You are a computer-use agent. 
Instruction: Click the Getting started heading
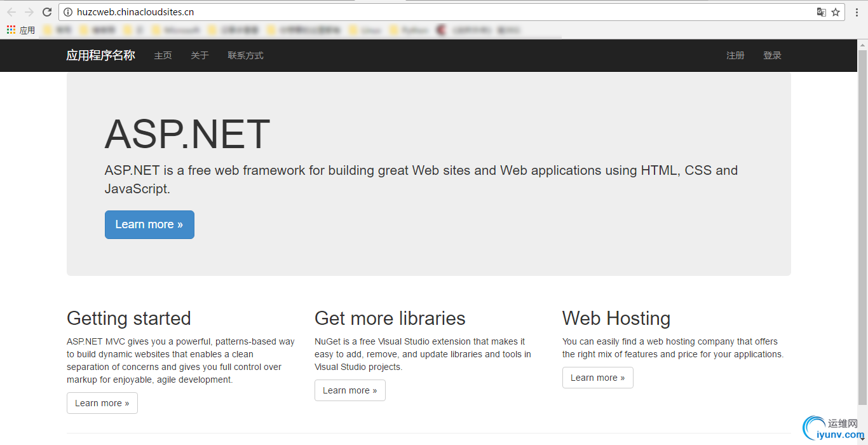(129, 318)
